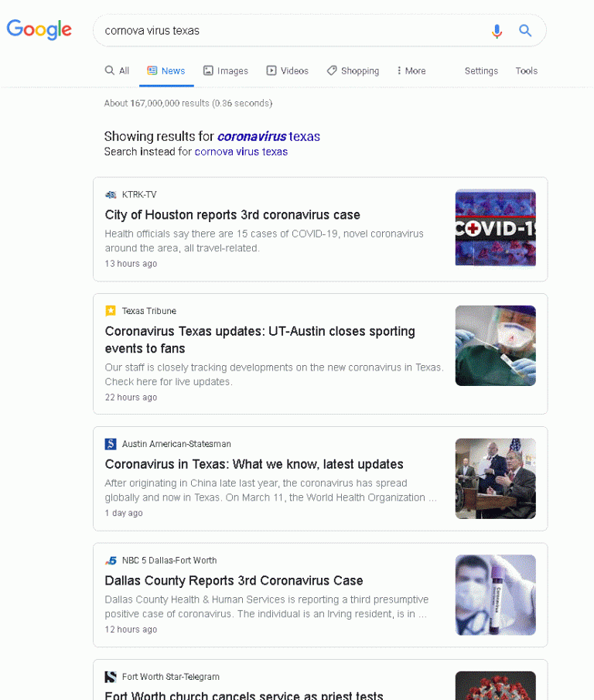Click the Google logo

[x=39, y=29]
